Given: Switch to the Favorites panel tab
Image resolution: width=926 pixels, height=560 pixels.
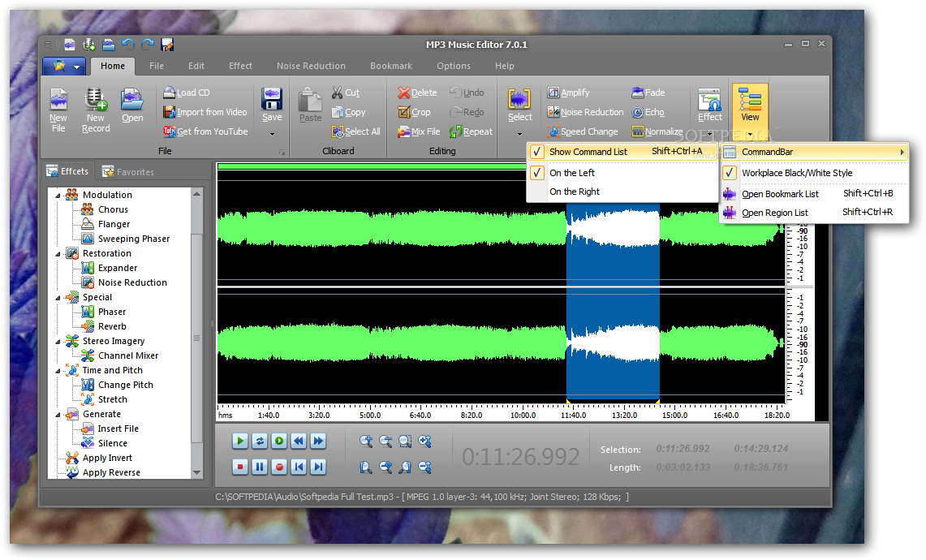Looking at the screenshot, I should (128, 171).
